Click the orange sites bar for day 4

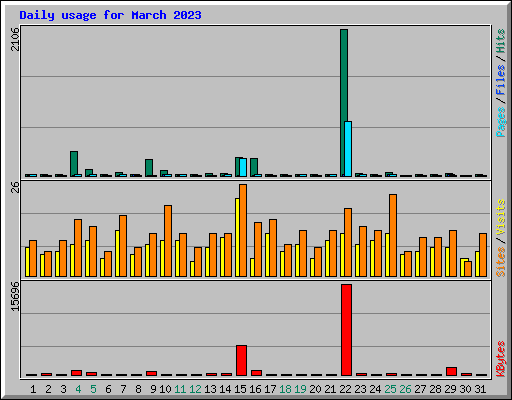pyautogui.click(x=78, y=248)
